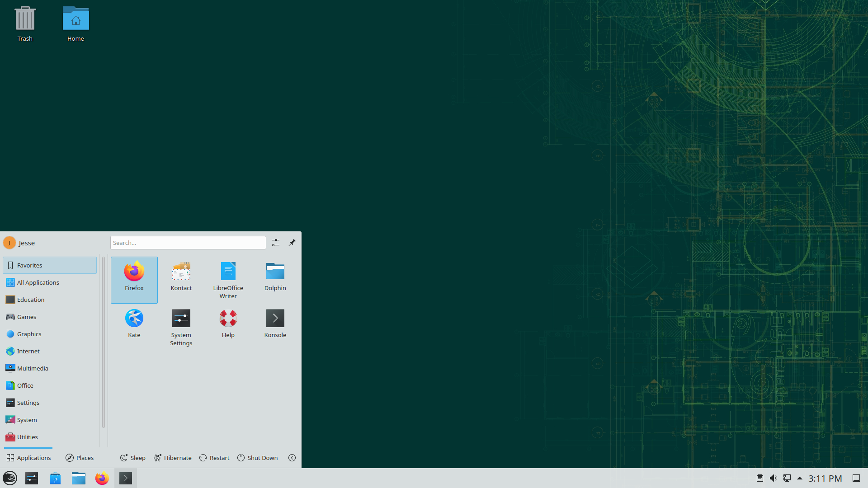868x488 pixels.
Task: Start the Kate text editor
Action: pos(134,324)
